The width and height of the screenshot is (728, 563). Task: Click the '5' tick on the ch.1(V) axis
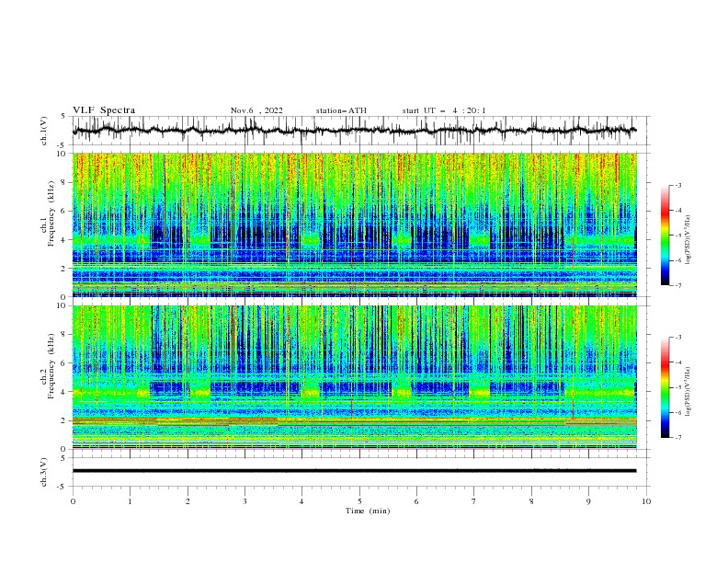(63, 117)
